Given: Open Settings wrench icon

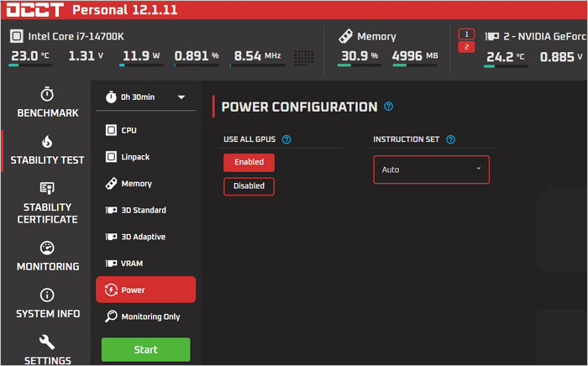Looking at the screenshot, I should (47, 342).
